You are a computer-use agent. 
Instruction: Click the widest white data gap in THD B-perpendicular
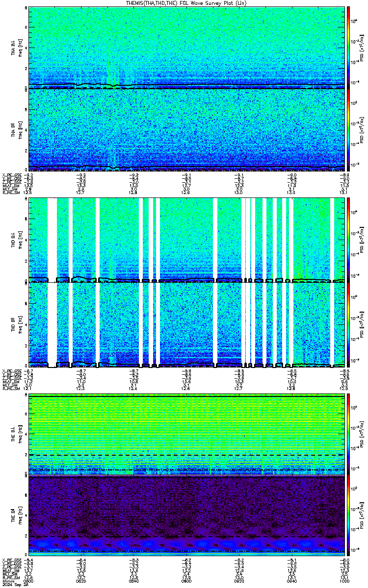pos(52,241)
